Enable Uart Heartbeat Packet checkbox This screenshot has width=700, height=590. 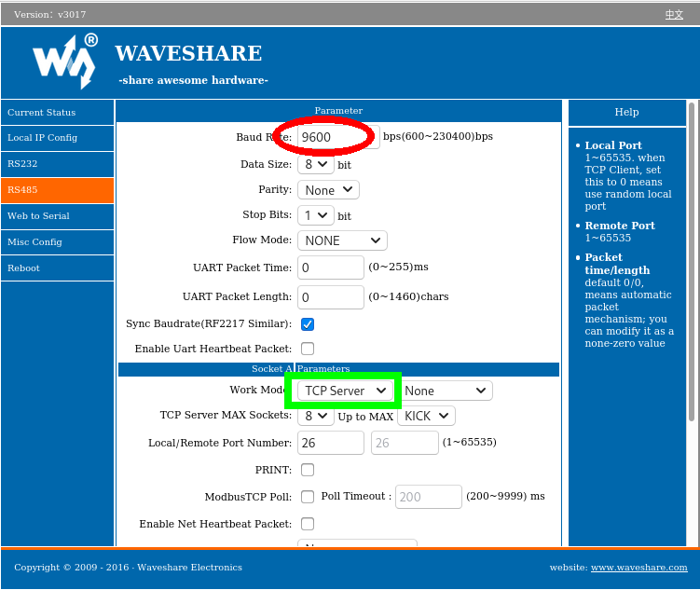[308, 349]
